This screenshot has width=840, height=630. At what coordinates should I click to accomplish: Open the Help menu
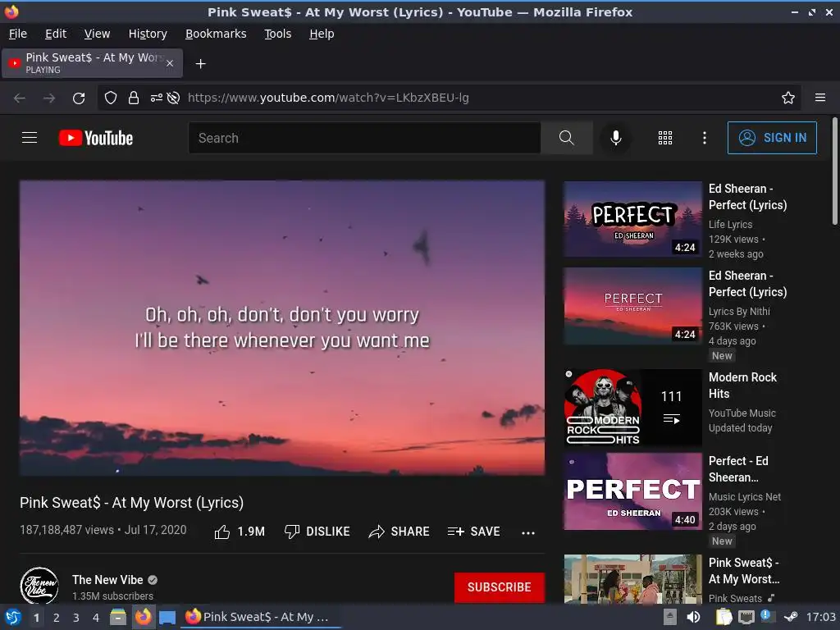pos(322,34)
